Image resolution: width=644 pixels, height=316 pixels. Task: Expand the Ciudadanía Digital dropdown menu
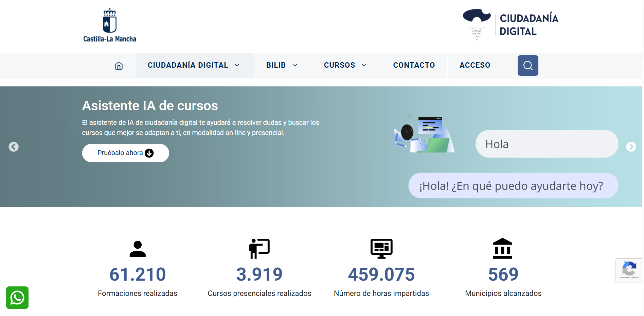point(194,65)
